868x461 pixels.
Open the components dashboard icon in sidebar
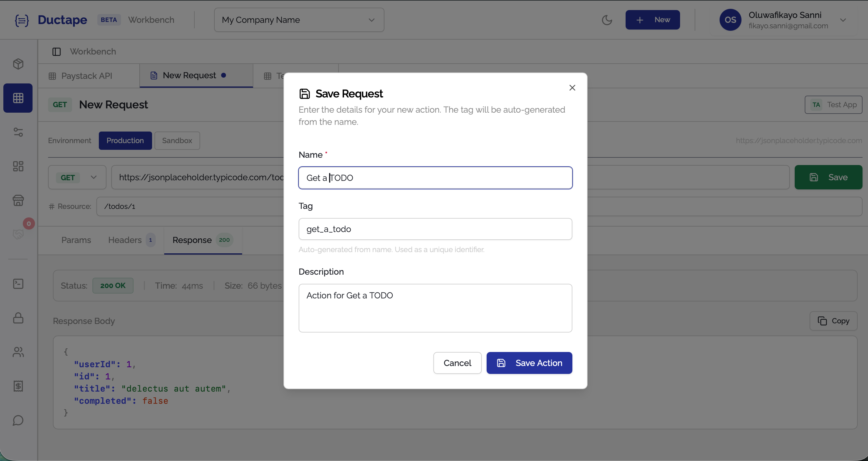(18, 166)
